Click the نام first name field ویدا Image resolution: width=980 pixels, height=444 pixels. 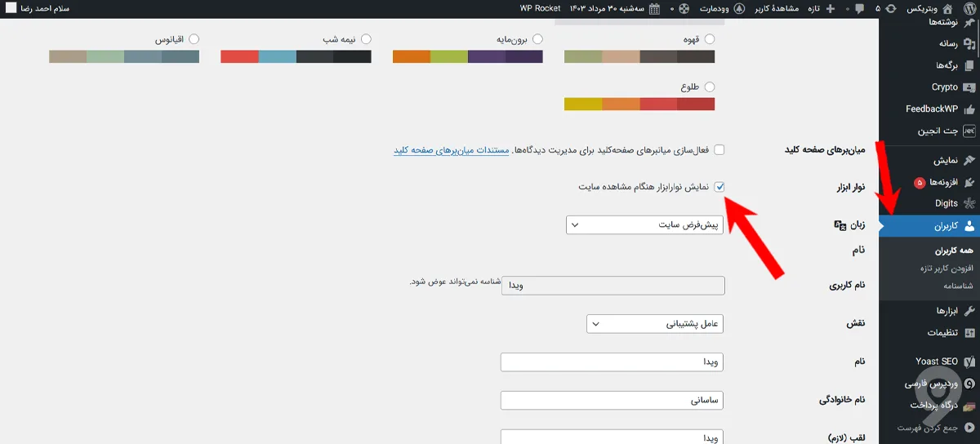pyautogui.click(x=612, y=362)
